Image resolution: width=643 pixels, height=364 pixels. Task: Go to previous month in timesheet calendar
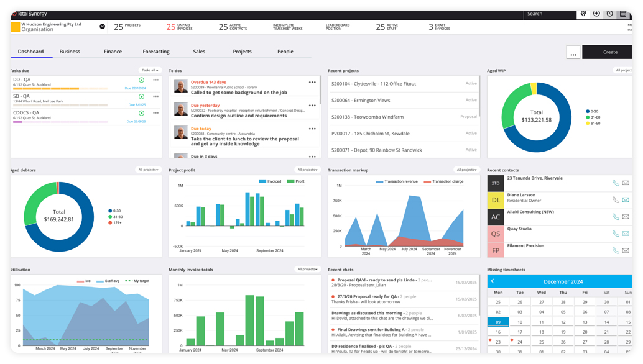pyautogui.click(x=493, y=281)
